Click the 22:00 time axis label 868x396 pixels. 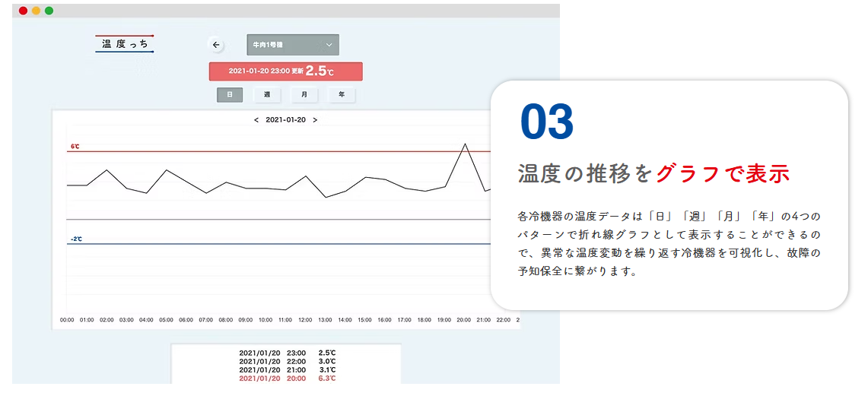[x=503, y=320]
